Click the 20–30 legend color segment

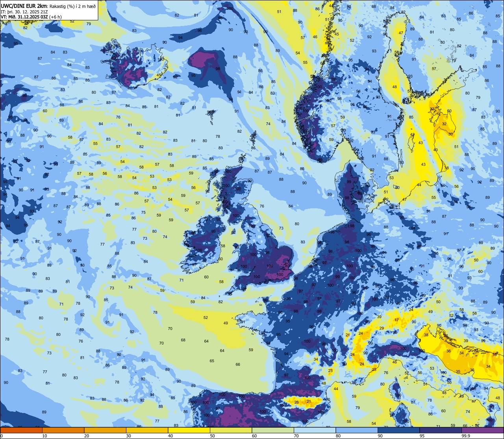105,430
